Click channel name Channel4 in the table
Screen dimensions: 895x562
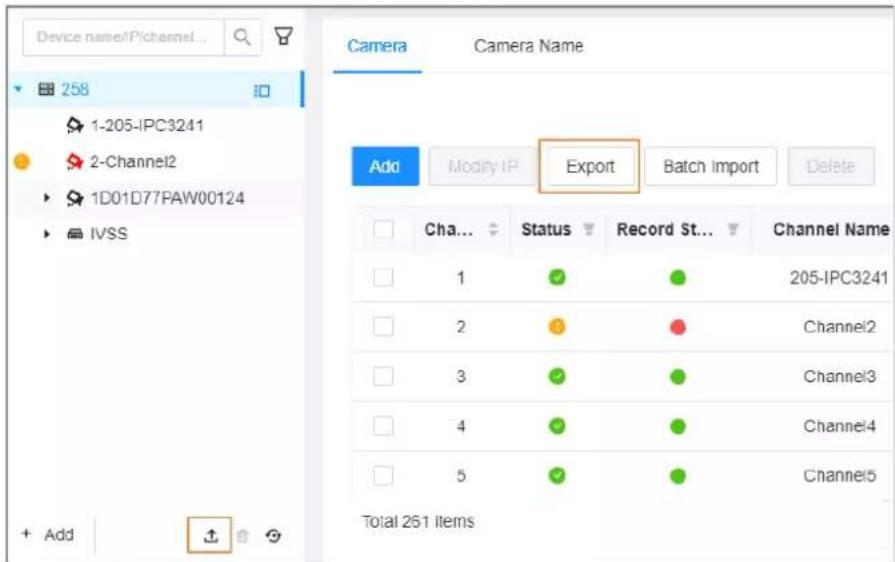pos(839,426)
